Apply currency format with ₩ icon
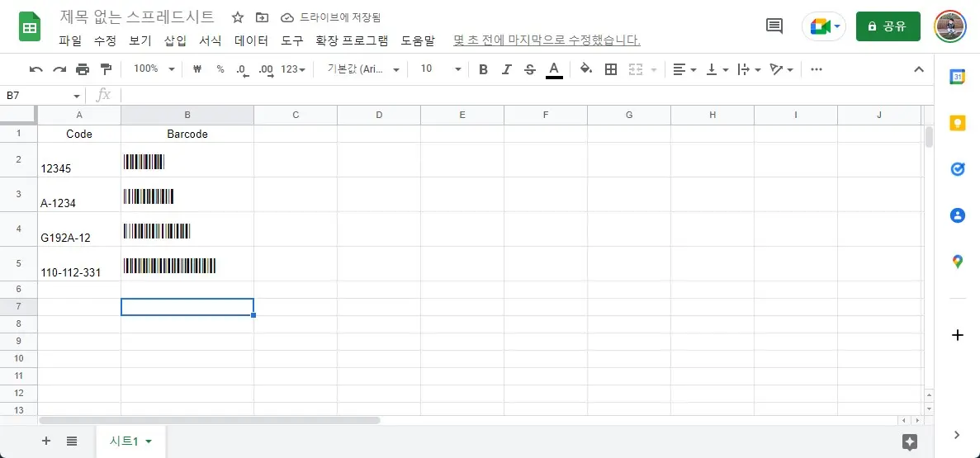This screenshot has height=458, width=980. pyautogui.click(x=197, y=69)
